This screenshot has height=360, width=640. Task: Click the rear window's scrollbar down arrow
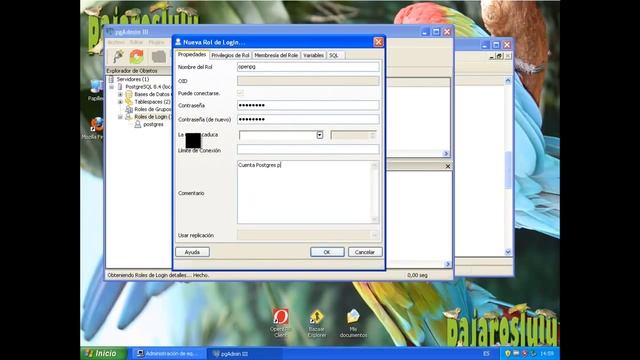[x=508, y=252]
